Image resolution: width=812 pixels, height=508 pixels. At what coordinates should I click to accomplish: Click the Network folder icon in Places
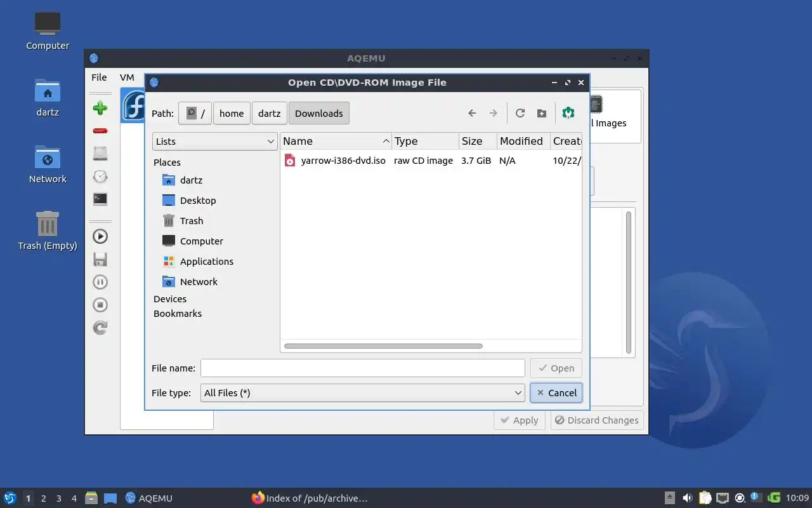(x=168, y=282)
